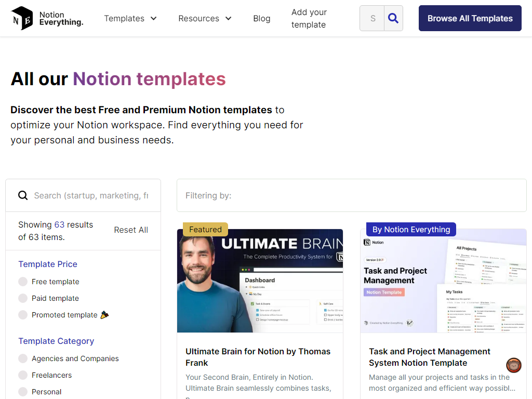The image size is (532, 399).
Task: Click the Browse All Templates button
Action: coord(470,18)
